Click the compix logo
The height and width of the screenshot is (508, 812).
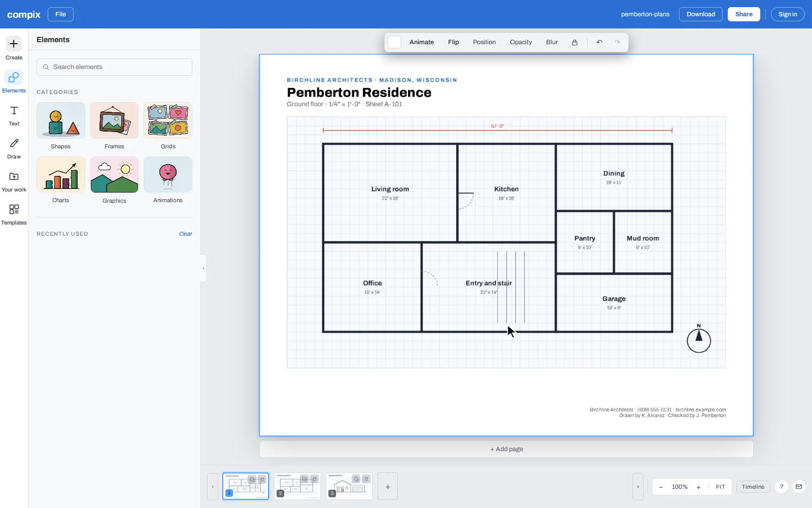[24, 14]
